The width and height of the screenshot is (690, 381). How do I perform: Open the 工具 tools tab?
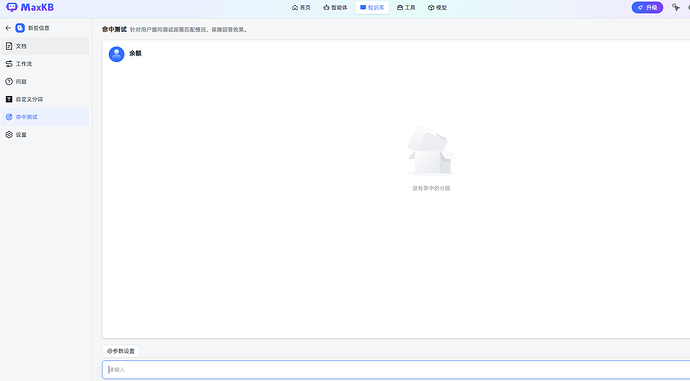[406, 7]
